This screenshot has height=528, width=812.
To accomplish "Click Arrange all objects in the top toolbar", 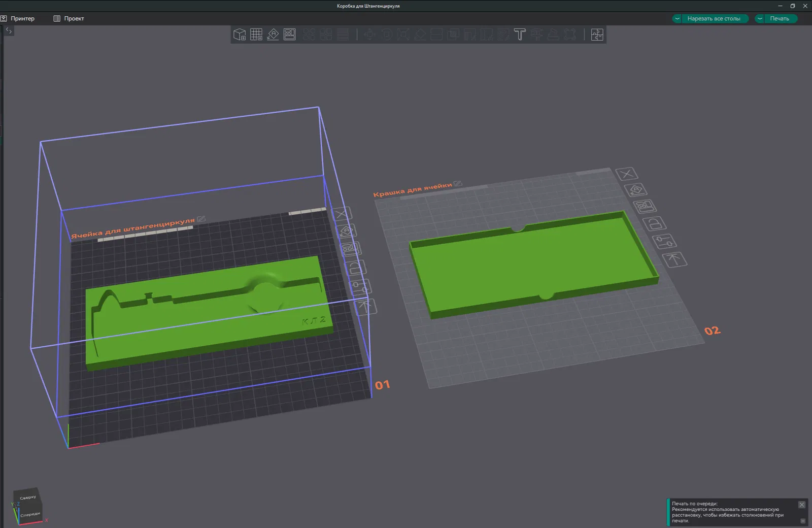I will click(x=290, y=35).
